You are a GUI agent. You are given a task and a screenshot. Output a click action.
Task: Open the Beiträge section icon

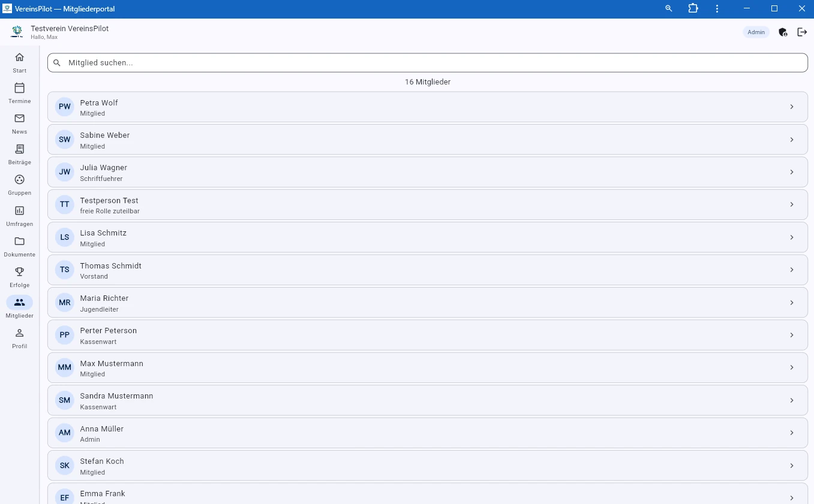coord(19,149)
